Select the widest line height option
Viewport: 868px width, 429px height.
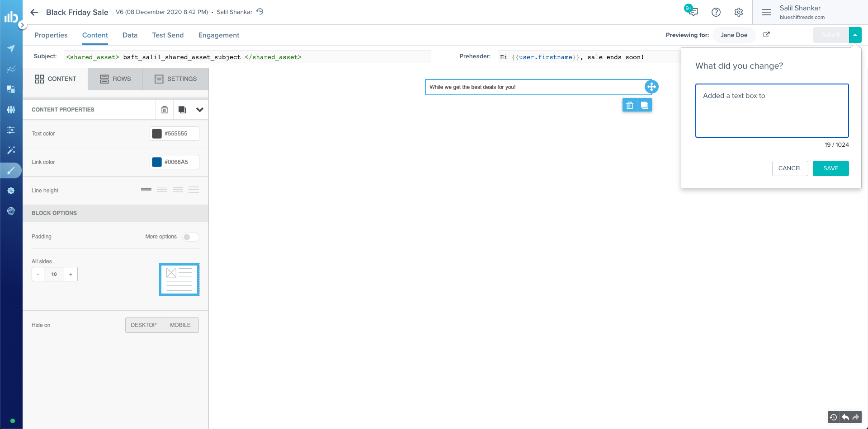tap(194, 190)
